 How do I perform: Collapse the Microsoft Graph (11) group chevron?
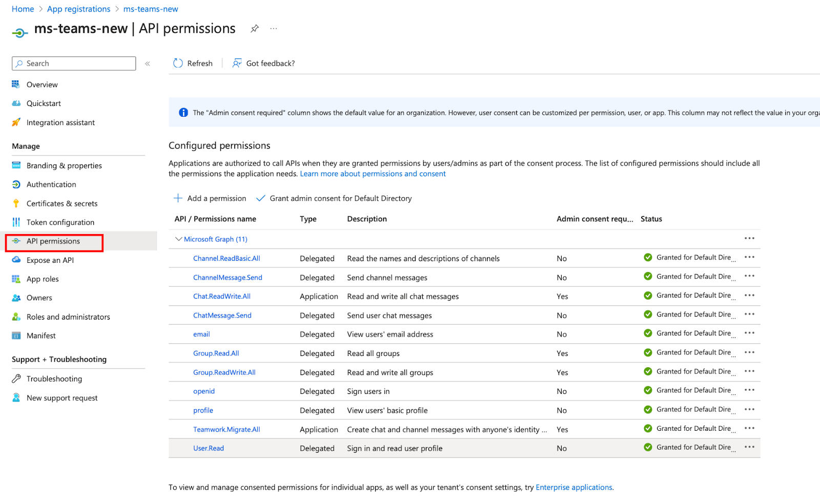click(178, 239)
